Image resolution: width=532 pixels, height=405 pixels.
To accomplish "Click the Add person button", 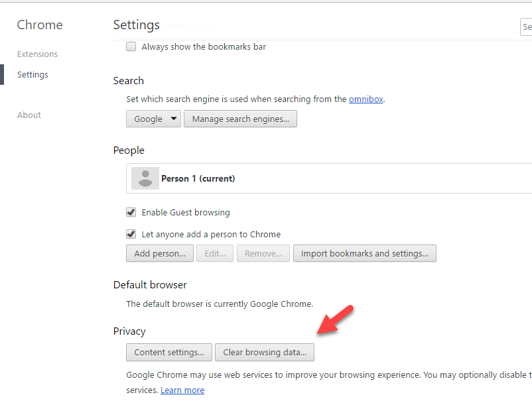I will click(160, 253).
